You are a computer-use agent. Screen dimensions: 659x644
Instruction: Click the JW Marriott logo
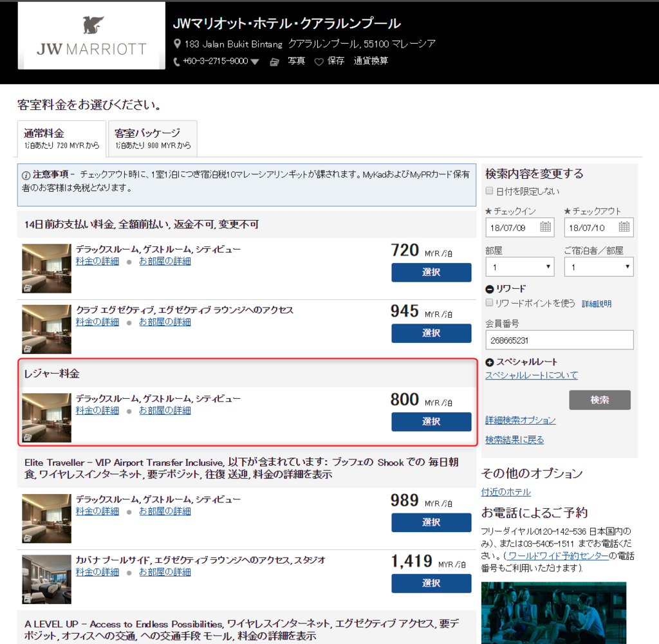point(91,36)
